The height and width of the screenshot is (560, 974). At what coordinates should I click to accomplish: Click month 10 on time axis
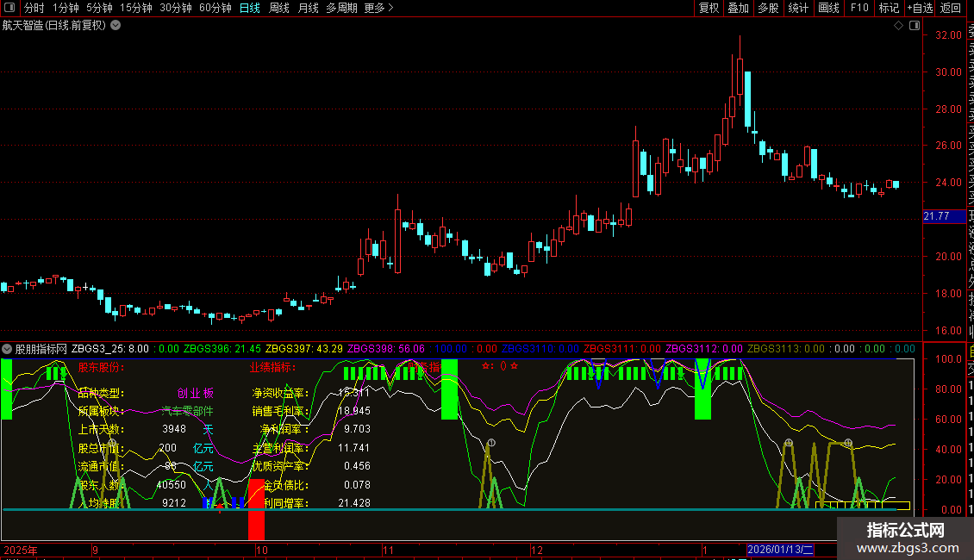point(261,550)
